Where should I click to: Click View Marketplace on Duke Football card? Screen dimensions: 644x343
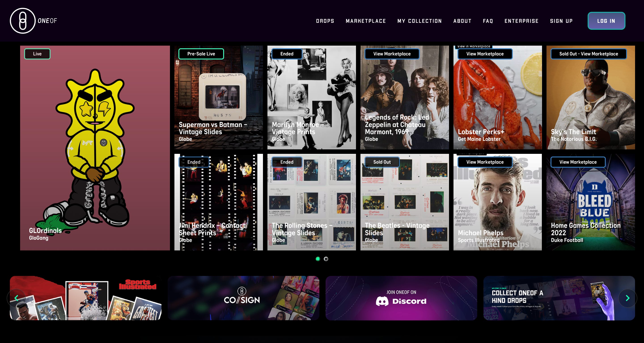578,162
